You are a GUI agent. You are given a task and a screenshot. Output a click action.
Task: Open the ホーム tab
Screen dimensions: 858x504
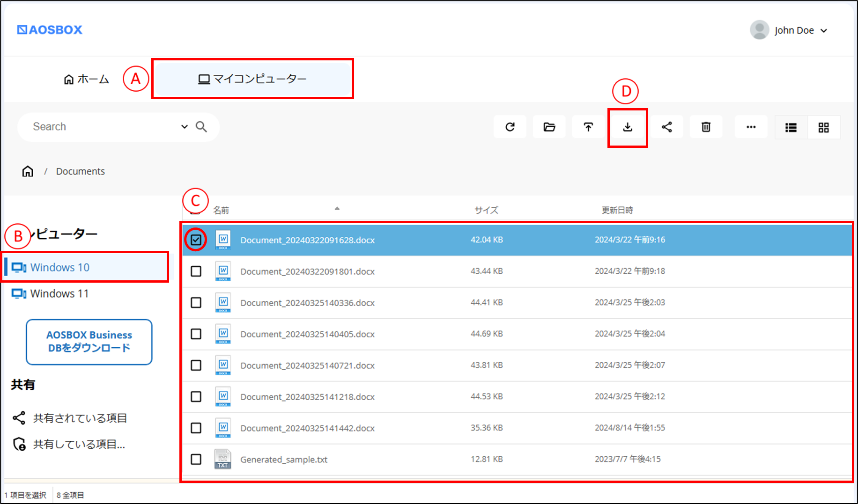(x=86, y=79)
